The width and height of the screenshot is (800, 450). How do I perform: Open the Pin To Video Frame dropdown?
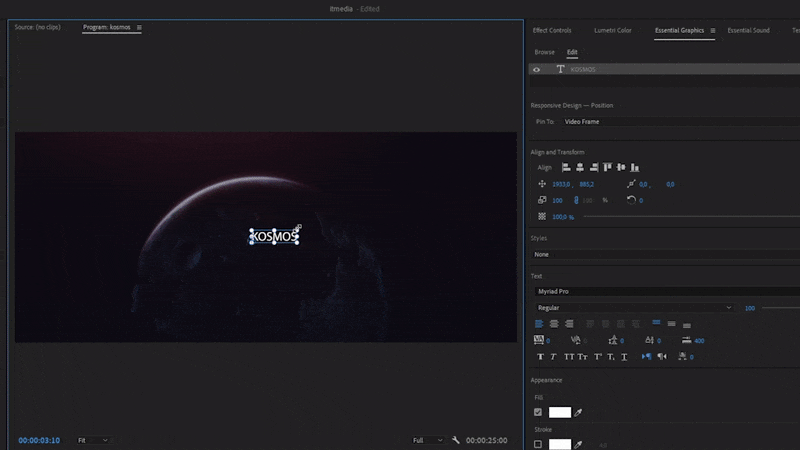[681, 121]
